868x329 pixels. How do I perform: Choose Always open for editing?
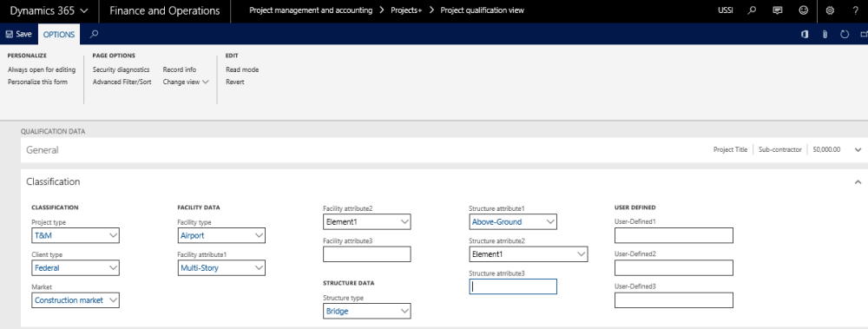coord(42,69)
